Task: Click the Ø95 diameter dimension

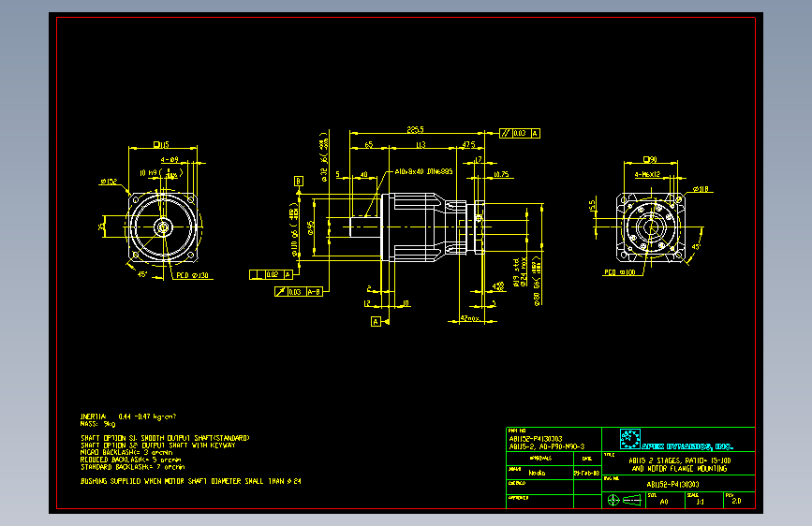Action: [311, 227]
